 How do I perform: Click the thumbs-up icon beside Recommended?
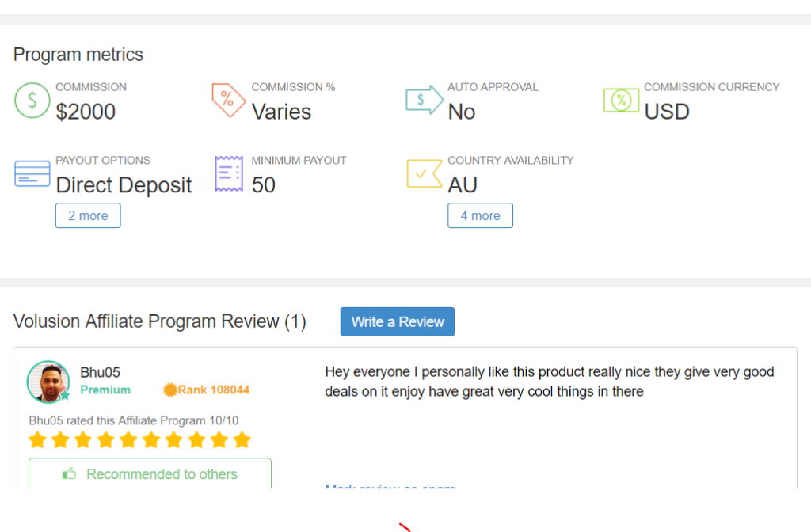click(70, 473)
